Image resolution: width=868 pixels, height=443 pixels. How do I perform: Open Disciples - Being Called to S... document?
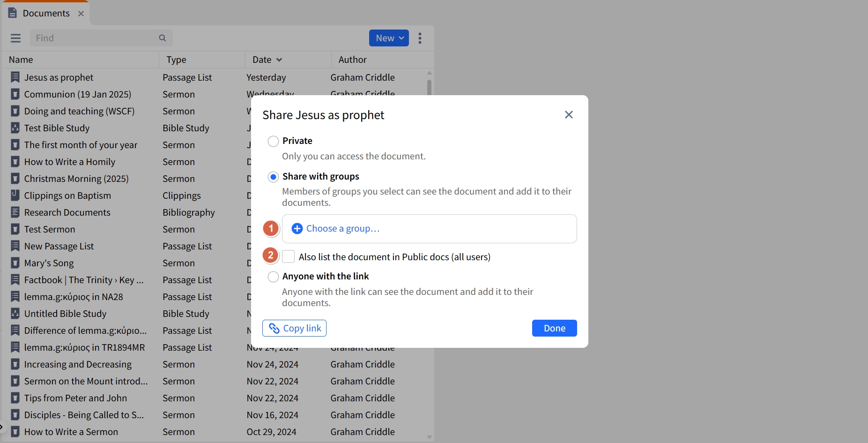(84, 415)
